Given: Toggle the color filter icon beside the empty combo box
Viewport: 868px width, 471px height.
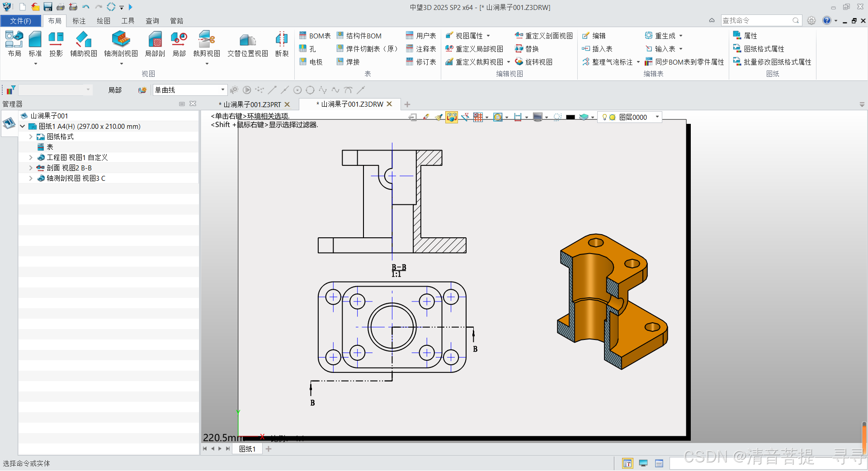Looking at the screenshot, I should pyautogui.click(x=11, y=90).
